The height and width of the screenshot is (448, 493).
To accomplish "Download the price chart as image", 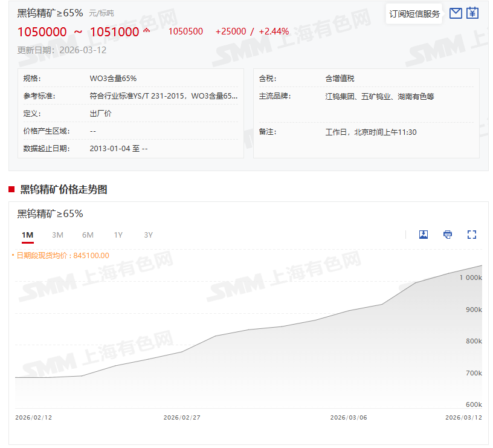I will [x=424, y=235].
